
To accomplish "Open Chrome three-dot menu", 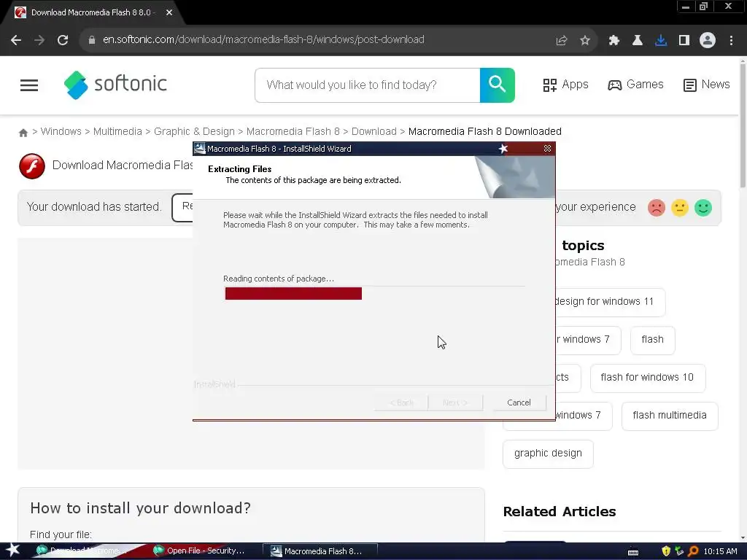I will point(731,41).
